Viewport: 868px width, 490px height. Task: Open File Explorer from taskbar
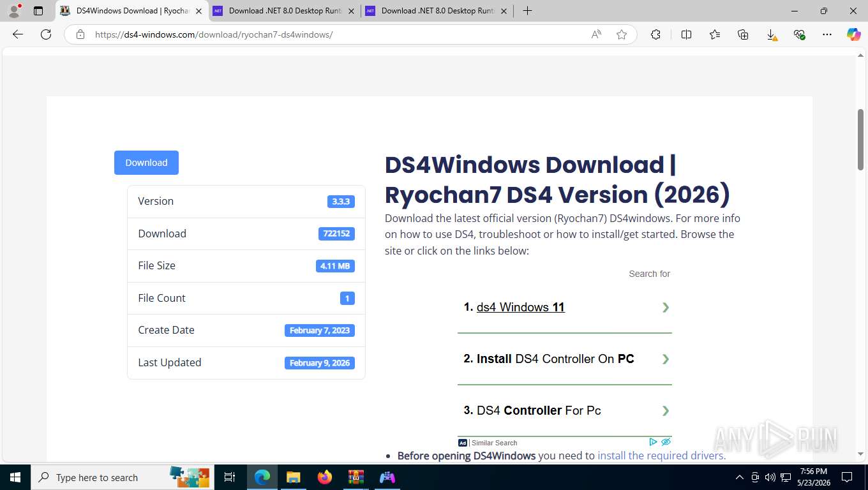point(294,477)
